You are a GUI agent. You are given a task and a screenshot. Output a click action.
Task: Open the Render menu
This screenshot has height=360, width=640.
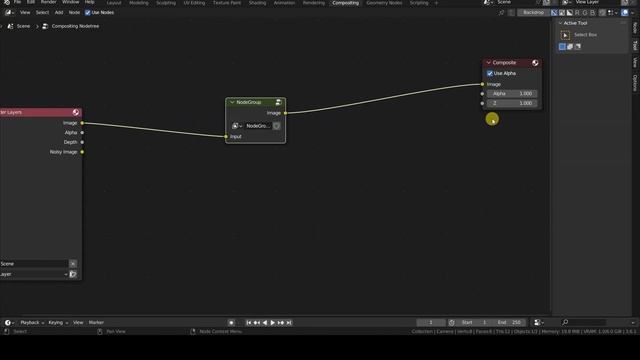coord(48,2)
